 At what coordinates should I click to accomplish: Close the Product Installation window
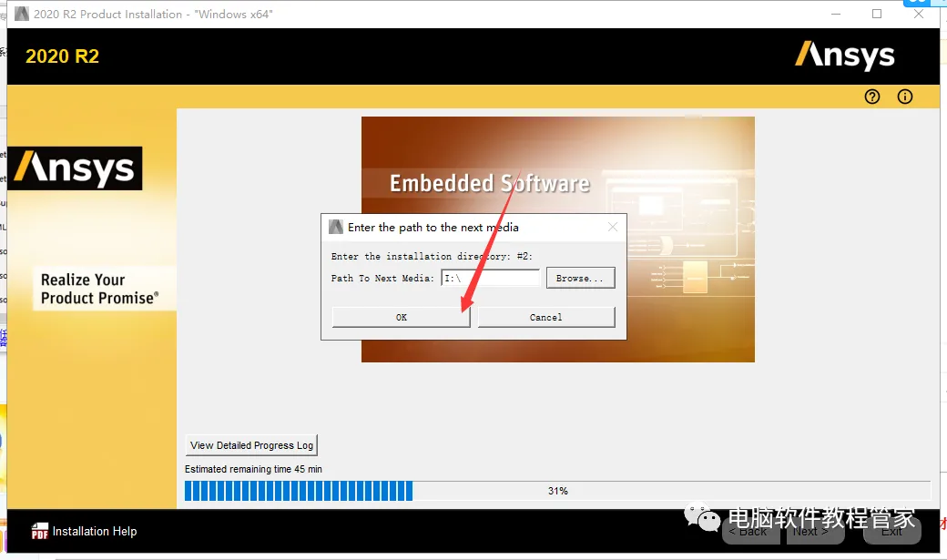coord(919,14)
